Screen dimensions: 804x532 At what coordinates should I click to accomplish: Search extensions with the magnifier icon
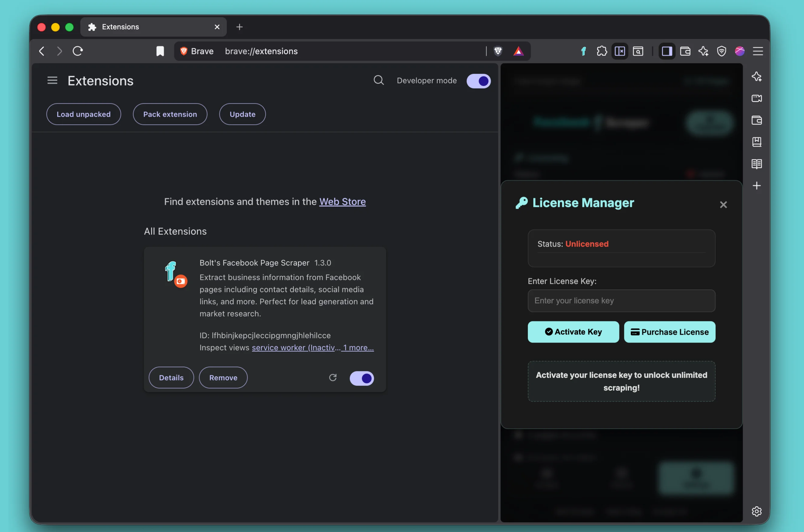(379, 80)
